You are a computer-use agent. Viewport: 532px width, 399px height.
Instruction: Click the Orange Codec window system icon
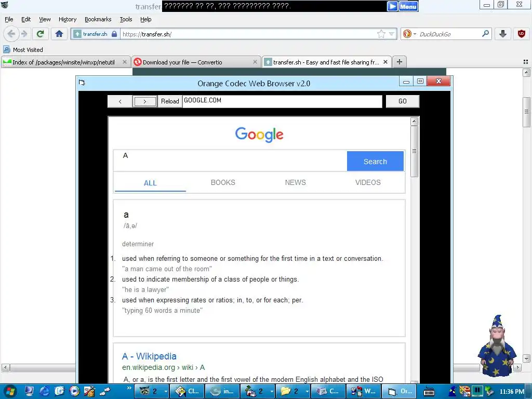point(82,83)
